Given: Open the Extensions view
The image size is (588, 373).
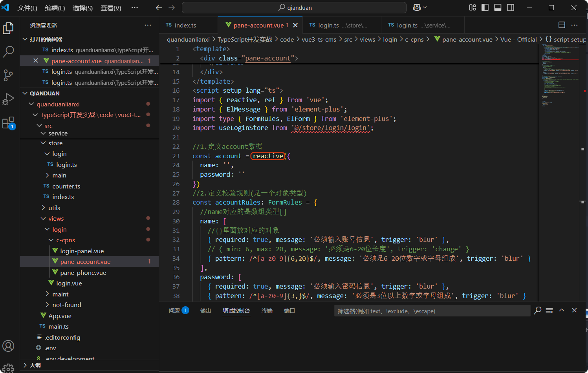Looking at the screenshot, I should click(x=8, y=123).
